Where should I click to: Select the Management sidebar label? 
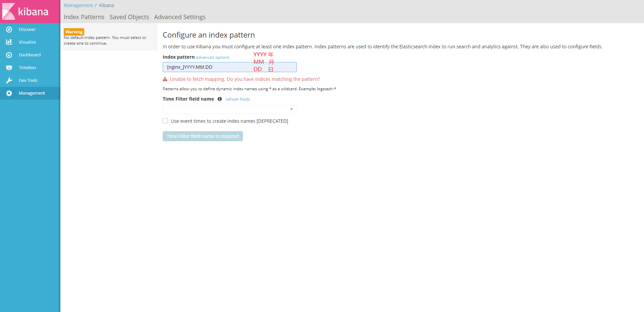(32, 93)
